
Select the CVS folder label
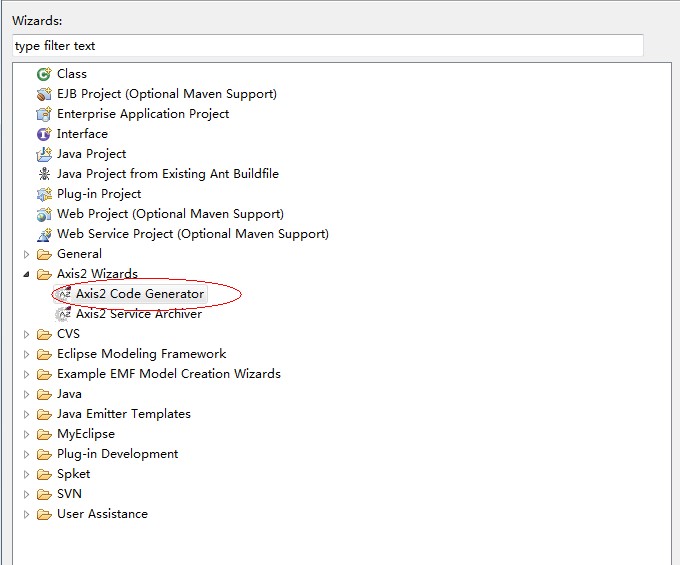coord(69,334)
